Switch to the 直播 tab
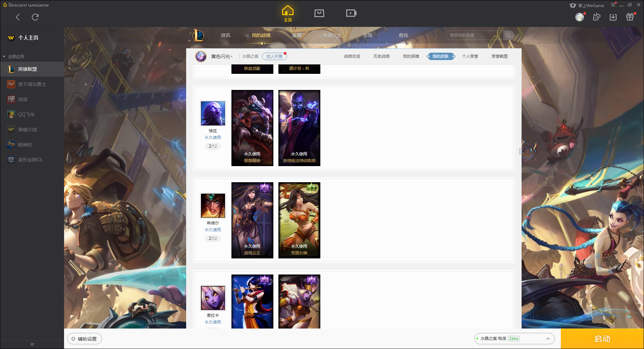The image size is (644, 349). [x=297, y=35]
